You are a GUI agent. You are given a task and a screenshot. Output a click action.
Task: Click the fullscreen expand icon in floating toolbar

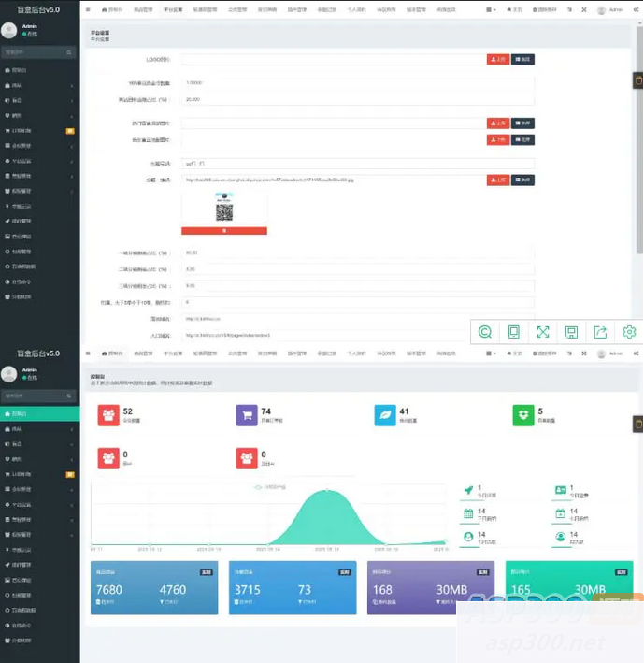click(542, 332)
